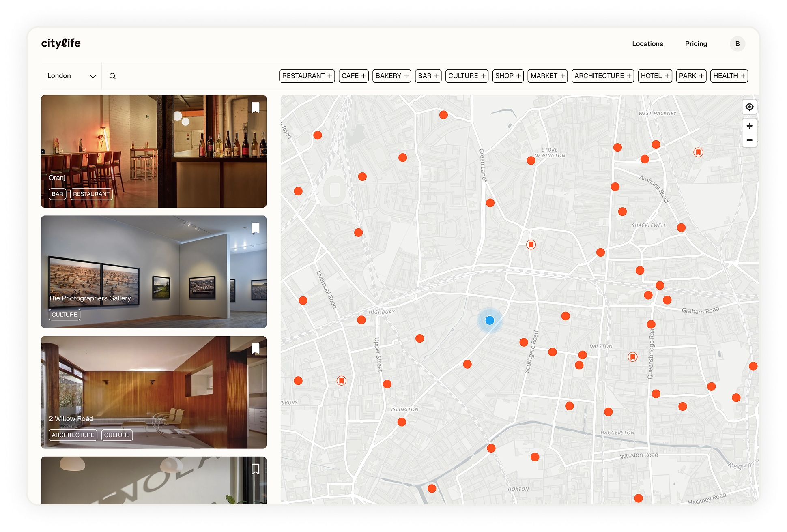Add ARCHITECTURE filter chip in top bar
The width and height of the screenshot is (787, 532).
coord(603,76)
